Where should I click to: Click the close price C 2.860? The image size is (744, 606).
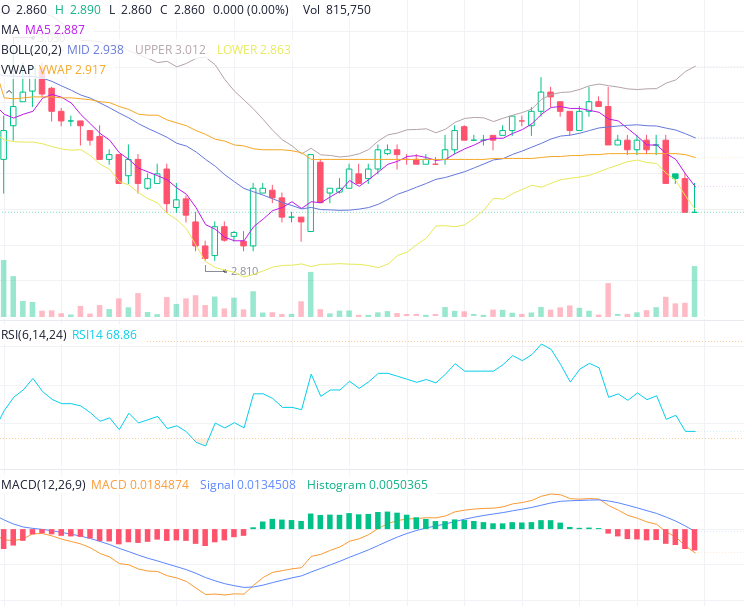(182, 10)
